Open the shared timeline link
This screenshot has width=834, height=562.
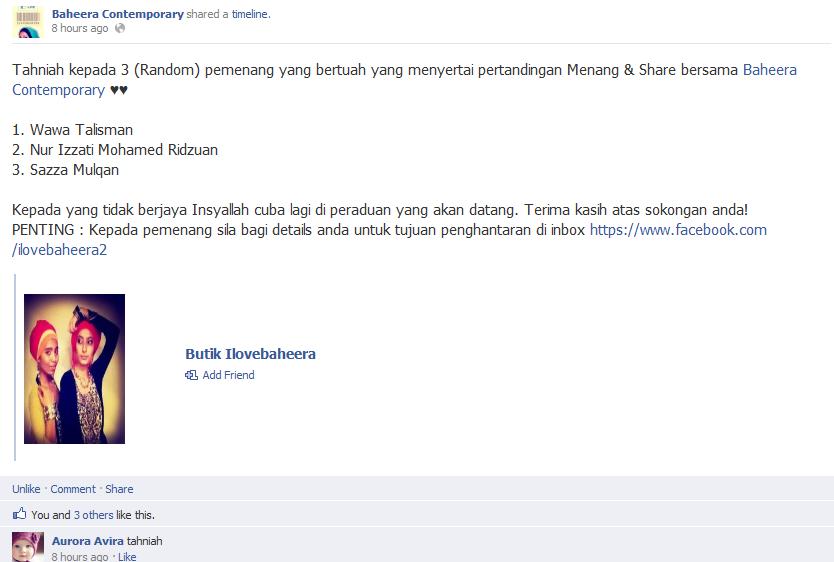pos(250,14)
